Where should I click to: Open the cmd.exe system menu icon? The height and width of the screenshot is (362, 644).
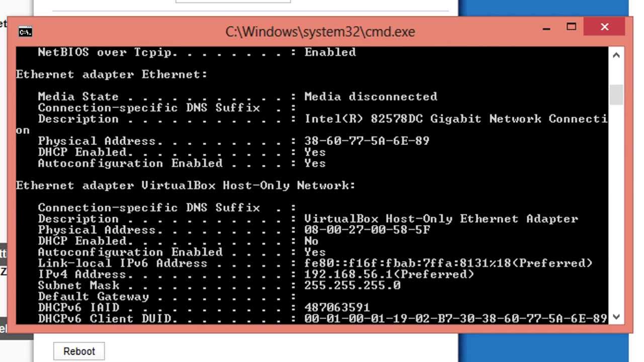(25, 32)
